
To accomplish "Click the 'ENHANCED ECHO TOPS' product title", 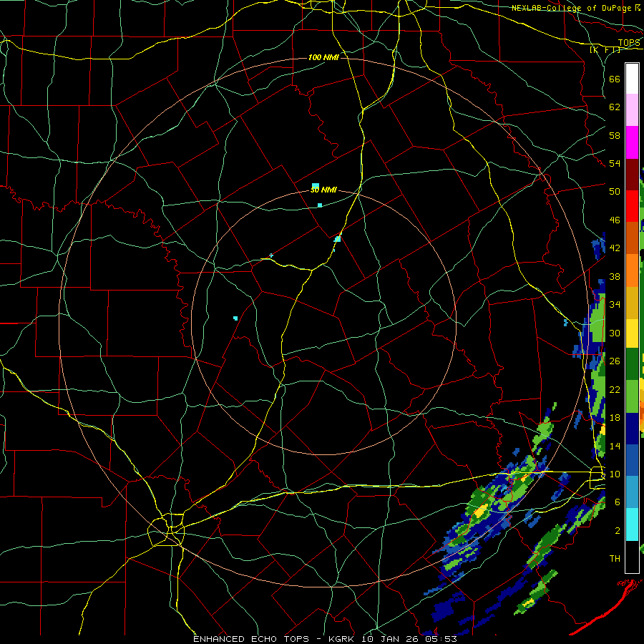I will pos(251,639).
